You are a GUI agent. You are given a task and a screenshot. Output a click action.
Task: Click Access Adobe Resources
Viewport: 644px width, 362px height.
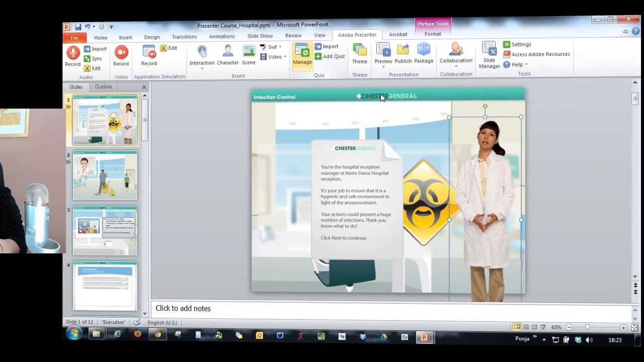[x=536, y=54]
